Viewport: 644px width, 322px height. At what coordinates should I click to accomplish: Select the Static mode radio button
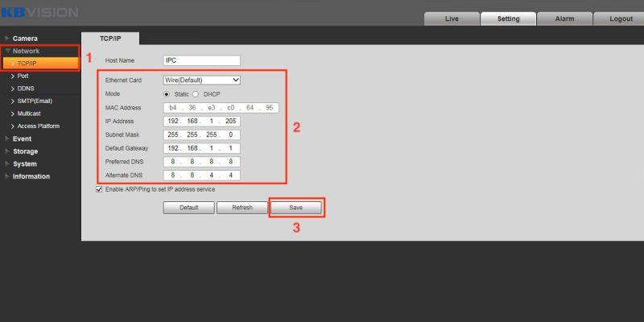(167, 94)
